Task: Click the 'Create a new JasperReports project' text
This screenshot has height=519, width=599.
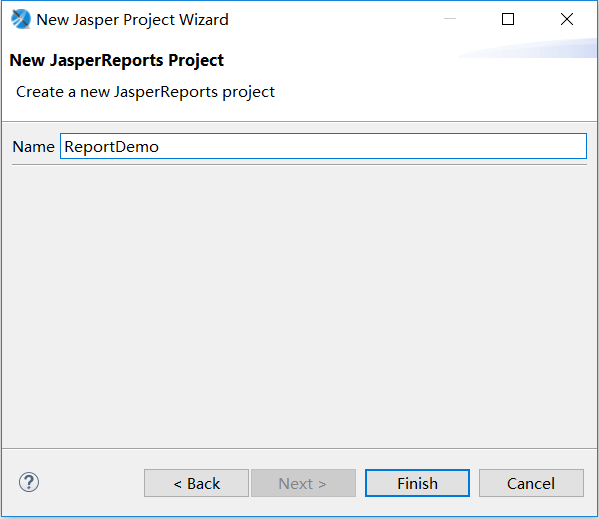Action: 146,92
